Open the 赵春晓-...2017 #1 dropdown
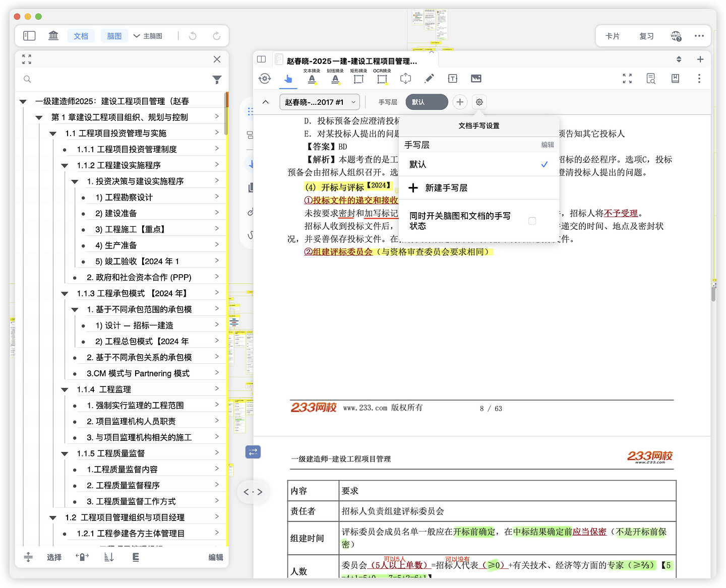This screenshot has height=588, width=726. (x=320, y=102)
